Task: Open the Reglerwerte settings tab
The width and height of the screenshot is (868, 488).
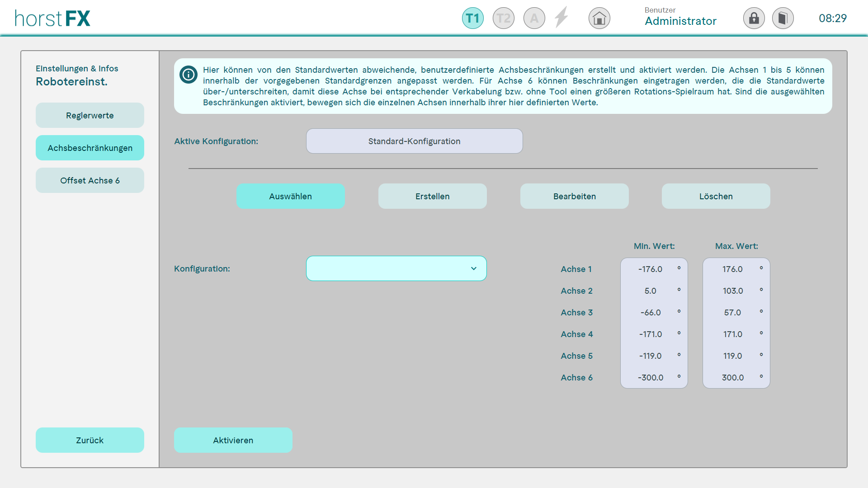Action: [90, 115]
